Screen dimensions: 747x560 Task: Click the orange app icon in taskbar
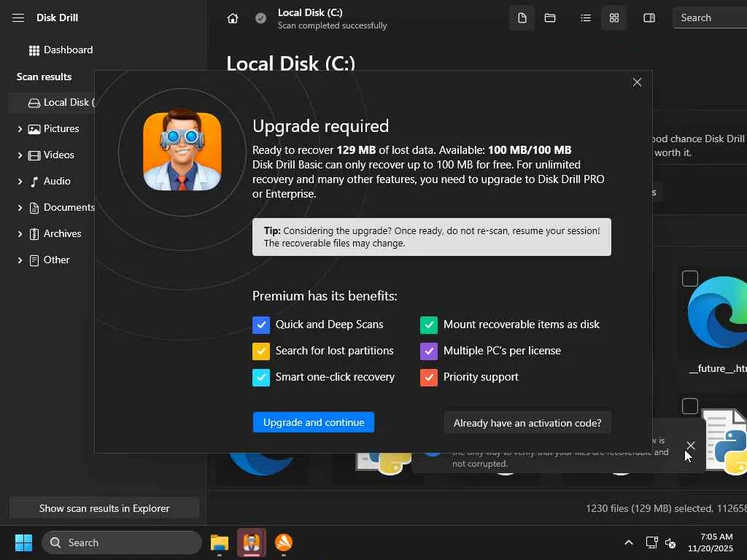(x=284, y=542)
